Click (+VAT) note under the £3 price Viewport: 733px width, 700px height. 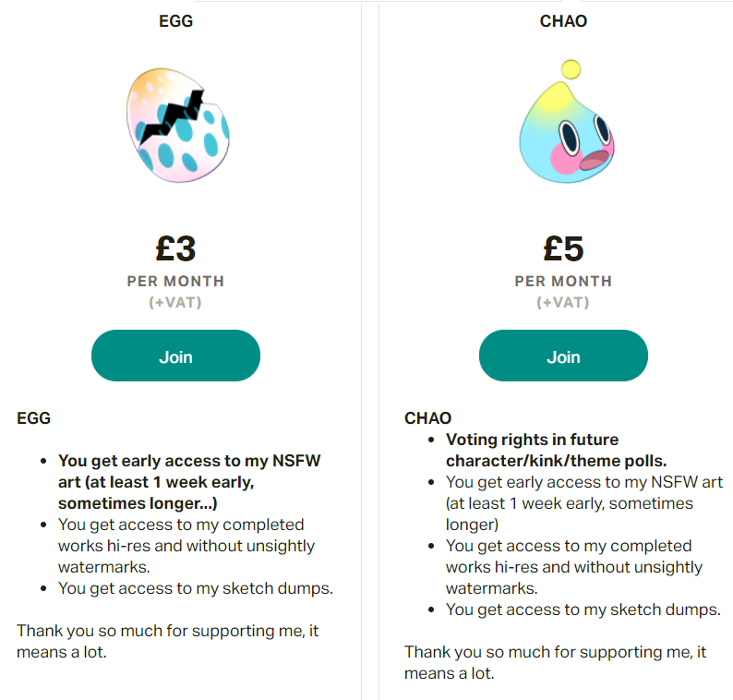[x=175, y=302]
